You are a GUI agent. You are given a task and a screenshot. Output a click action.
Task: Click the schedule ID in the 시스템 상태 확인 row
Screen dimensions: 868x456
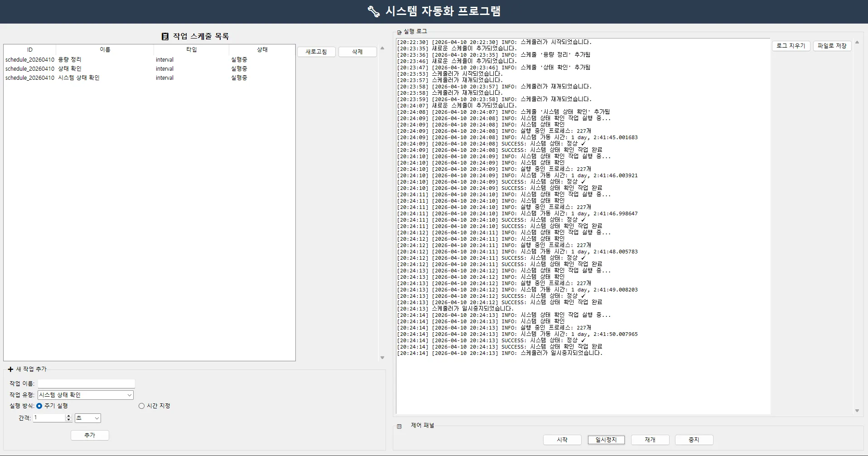click(30, 78)
